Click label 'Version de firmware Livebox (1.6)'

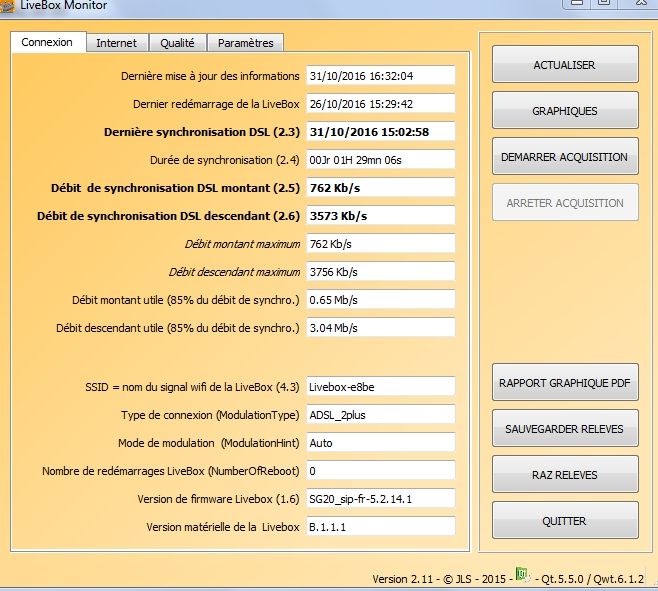click(x=218, y=499)
